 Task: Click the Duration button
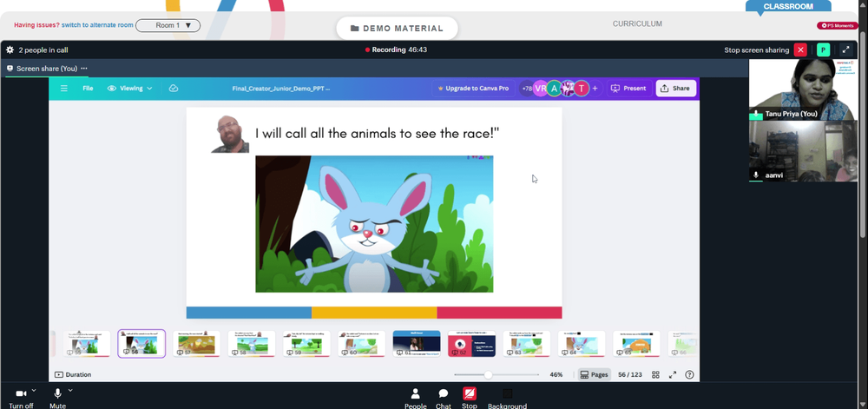click(73, 374)
